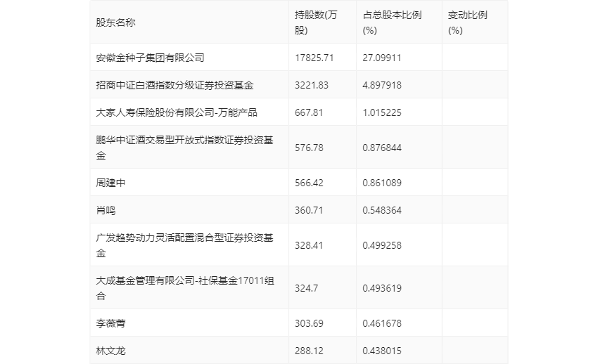Click the percentage 0.548364
The width and height of the screenshot is (598, 364).
[x=382, y=210]
